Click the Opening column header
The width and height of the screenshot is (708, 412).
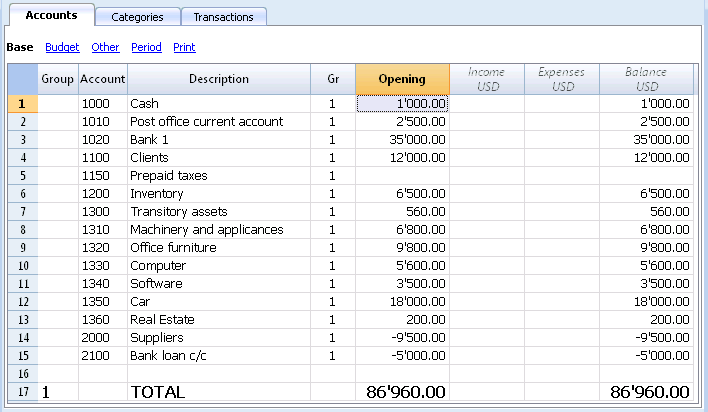pos(402,79)
